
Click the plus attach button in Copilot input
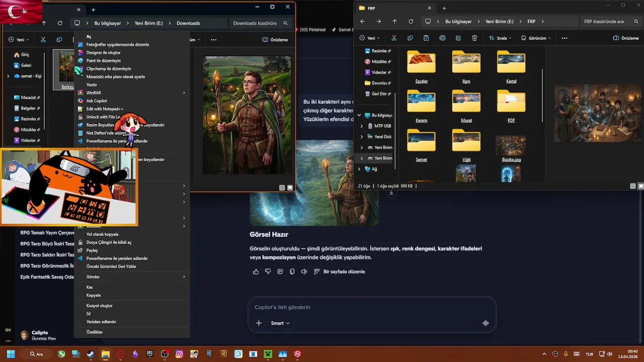(x=259, y=323)
